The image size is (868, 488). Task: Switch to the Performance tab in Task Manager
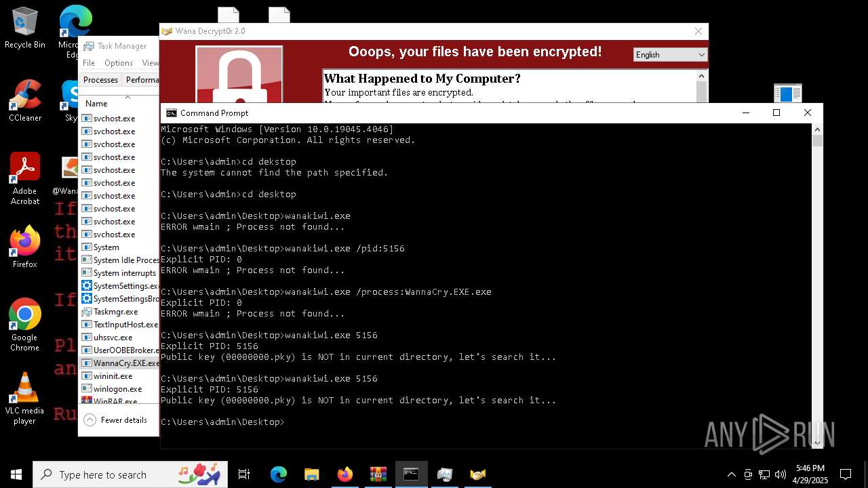click(142, 80)
